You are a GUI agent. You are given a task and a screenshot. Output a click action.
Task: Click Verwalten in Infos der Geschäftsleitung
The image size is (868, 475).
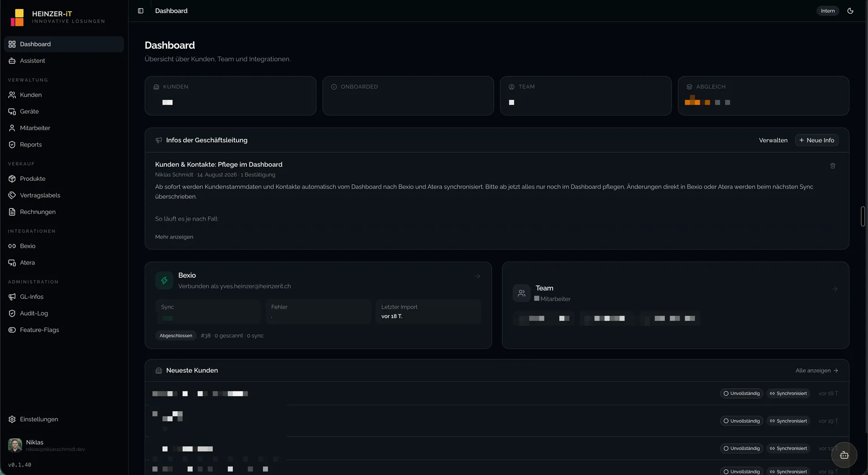(773, 141)
